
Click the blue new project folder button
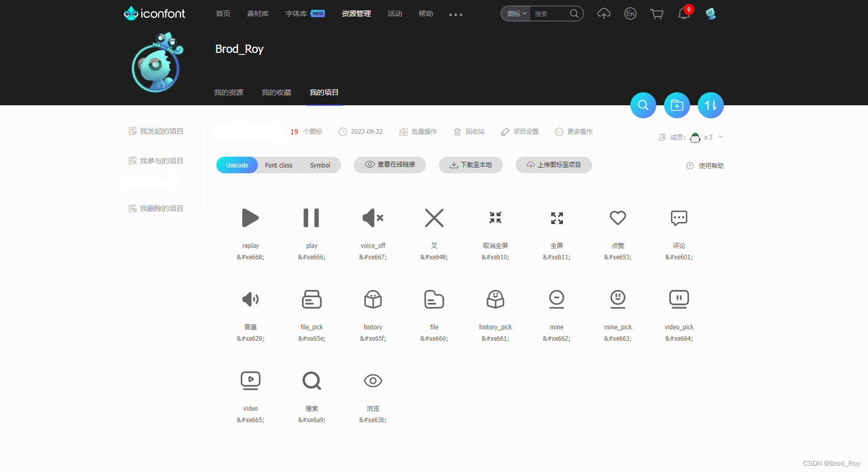677,105
